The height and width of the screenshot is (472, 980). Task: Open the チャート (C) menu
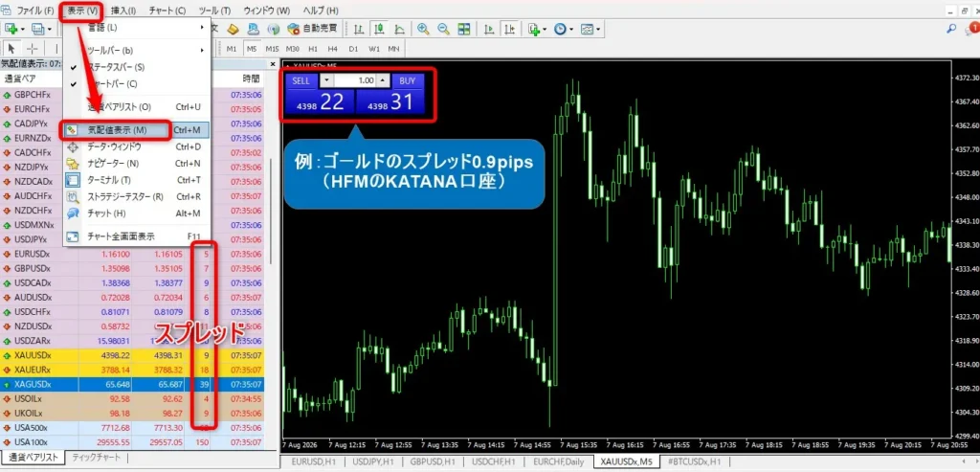[167, 11]
